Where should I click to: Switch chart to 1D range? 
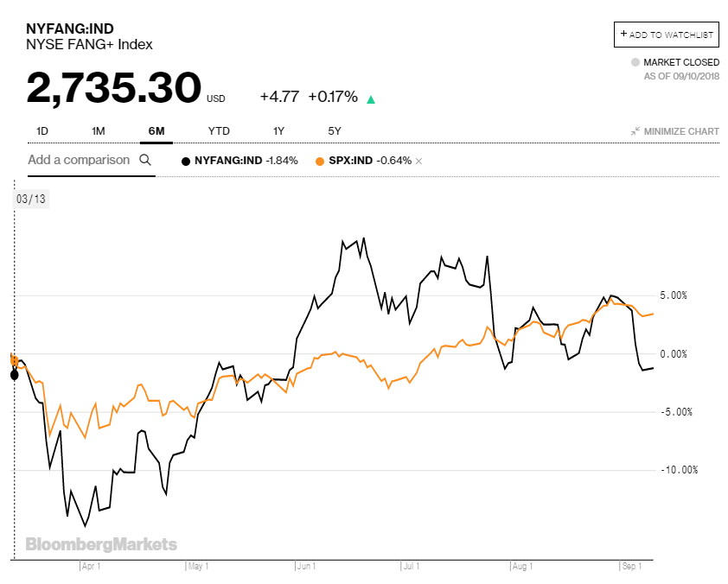[x=42, y=131]
